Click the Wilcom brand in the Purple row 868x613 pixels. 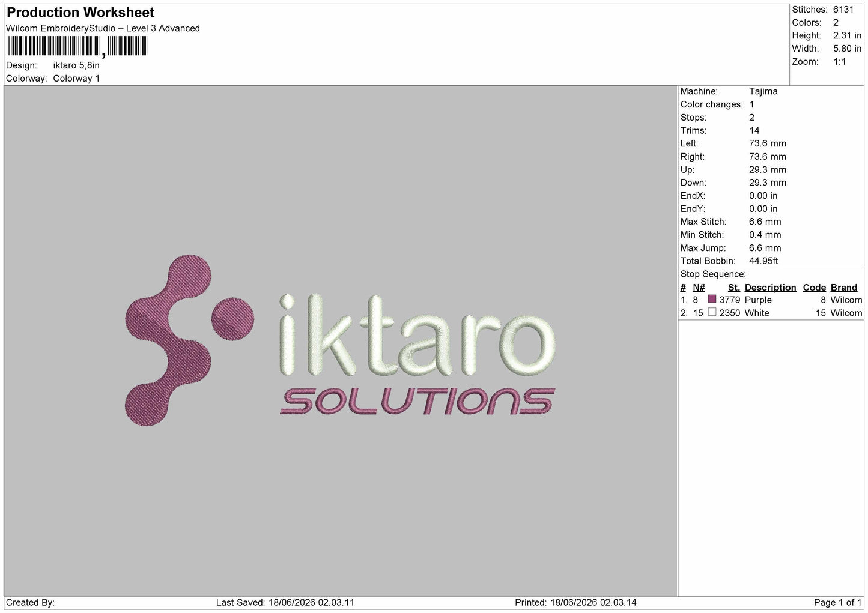(846, 300)
